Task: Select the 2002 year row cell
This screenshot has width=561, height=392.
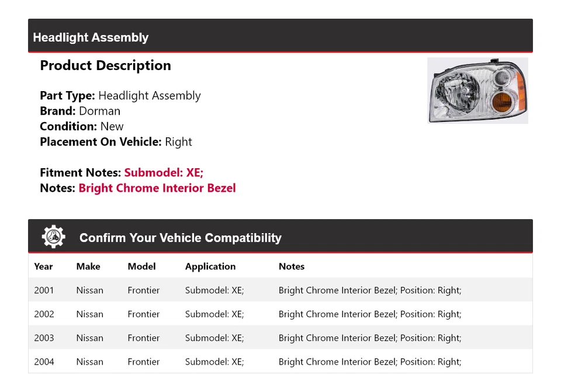Action: coord(44,314)
